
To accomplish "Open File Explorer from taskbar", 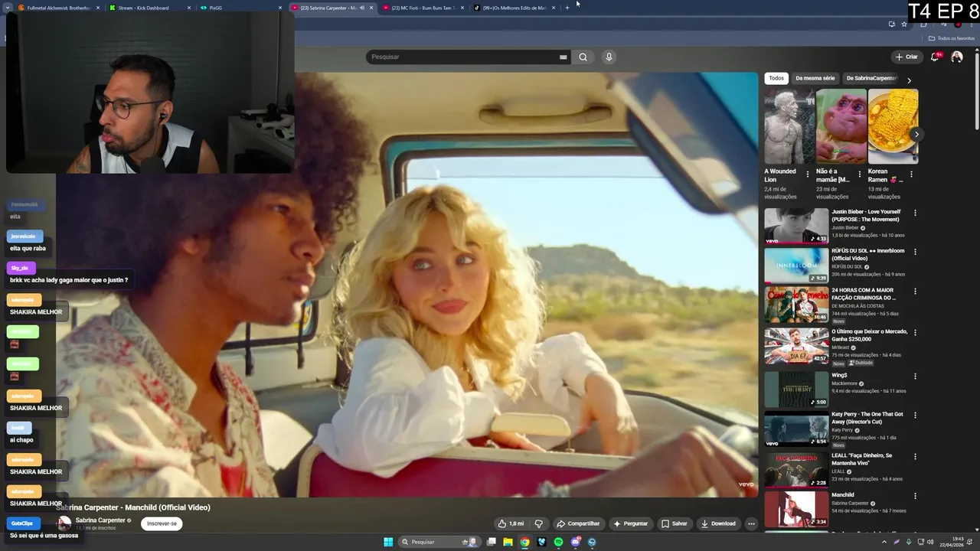I will click(508, 542).
